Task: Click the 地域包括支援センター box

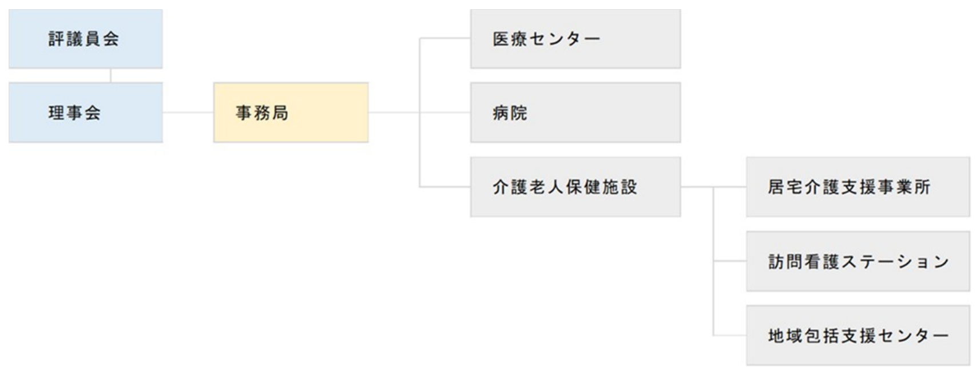Action: 858,336
